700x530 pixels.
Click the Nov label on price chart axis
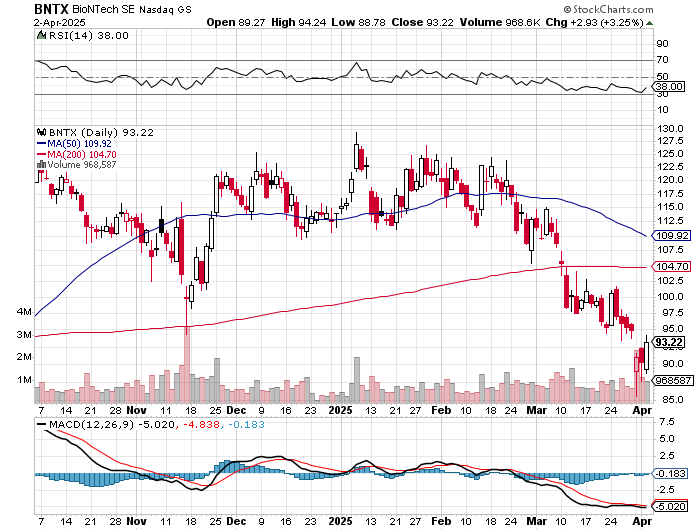[136, 410]
